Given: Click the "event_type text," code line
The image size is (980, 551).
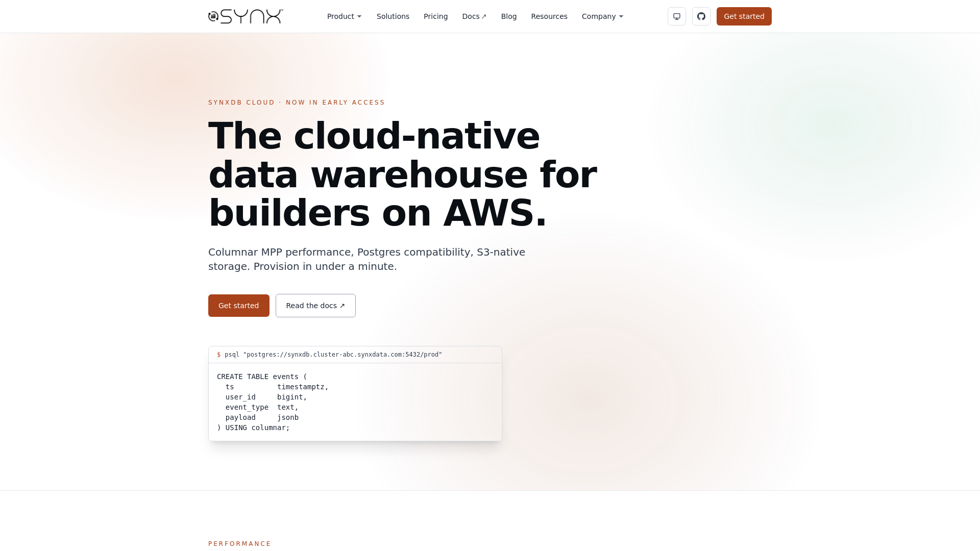Looking at the screenshot, I should tap(262, 407).
